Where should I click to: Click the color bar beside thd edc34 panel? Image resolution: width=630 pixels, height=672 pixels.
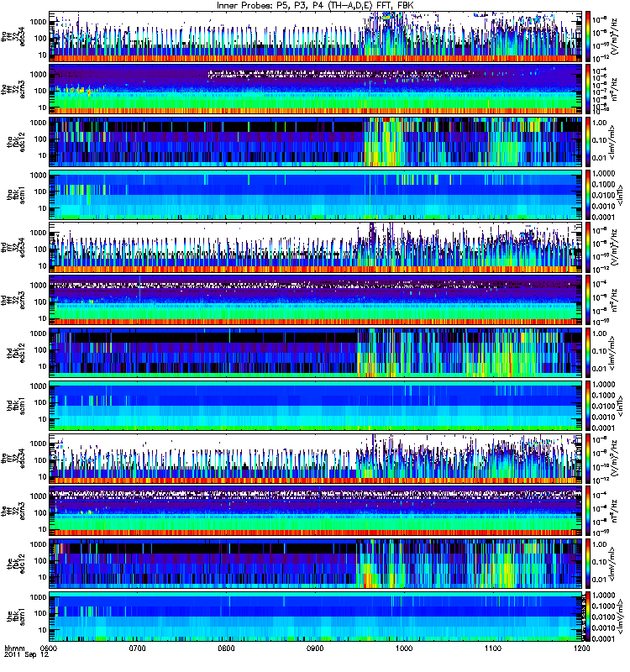pos(588,247)
